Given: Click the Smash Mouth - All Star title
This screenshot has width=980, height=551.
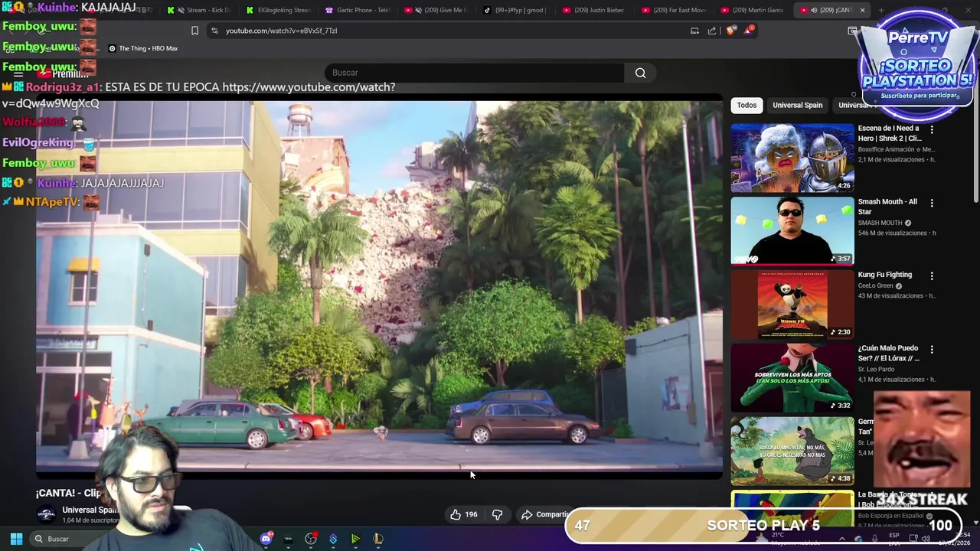Looking at the screenshot, I should (x=887, y=207).
